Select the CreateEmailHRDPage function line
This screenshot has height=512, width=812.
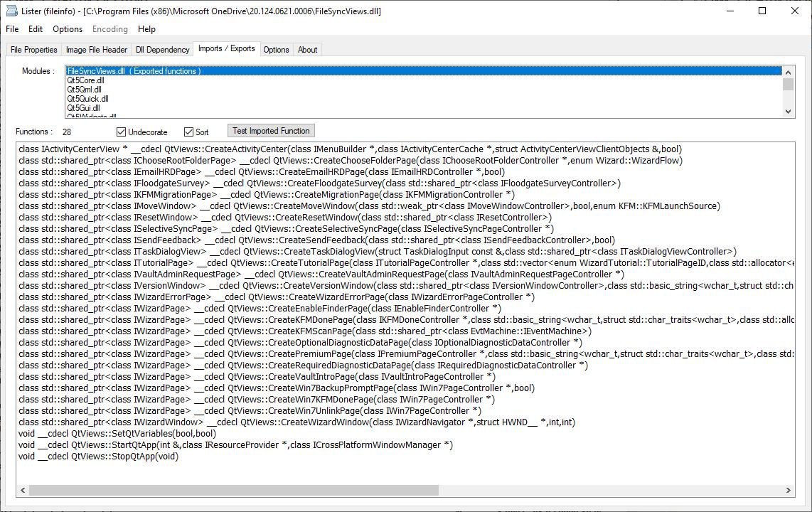click(262, 172)
